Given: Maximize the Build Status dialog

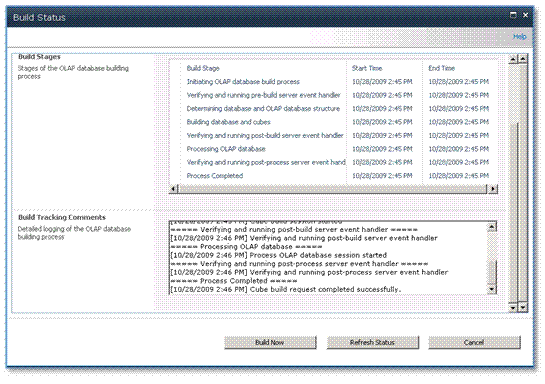Looking at the screenshot, I should tap(513, 15).
